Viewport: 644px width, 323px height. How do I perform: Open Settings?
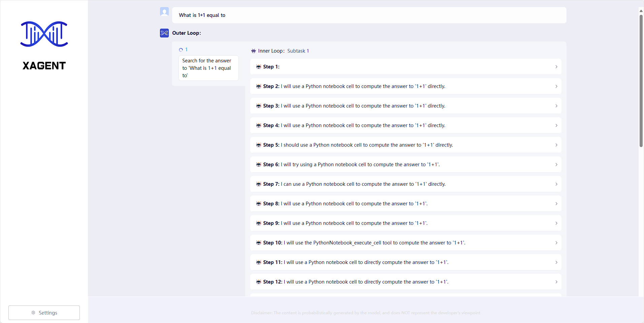point(44,313)
